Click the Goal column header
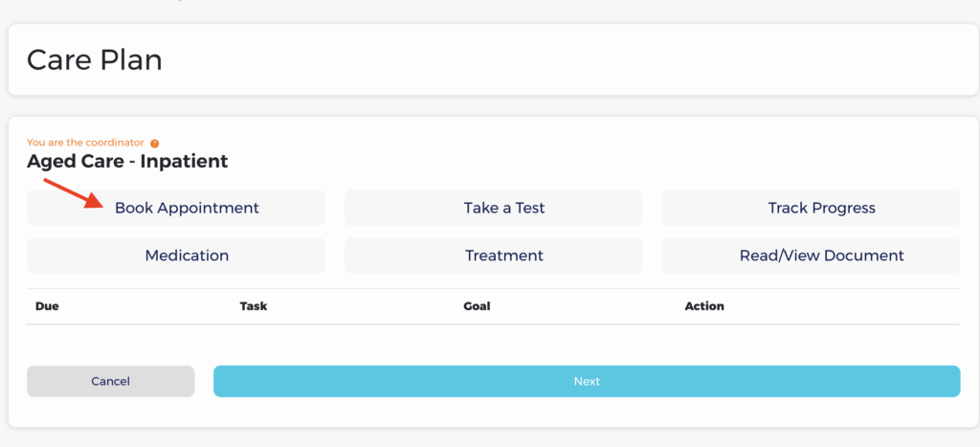The width and height of the screenshot is (980, 447). point(477,306)
